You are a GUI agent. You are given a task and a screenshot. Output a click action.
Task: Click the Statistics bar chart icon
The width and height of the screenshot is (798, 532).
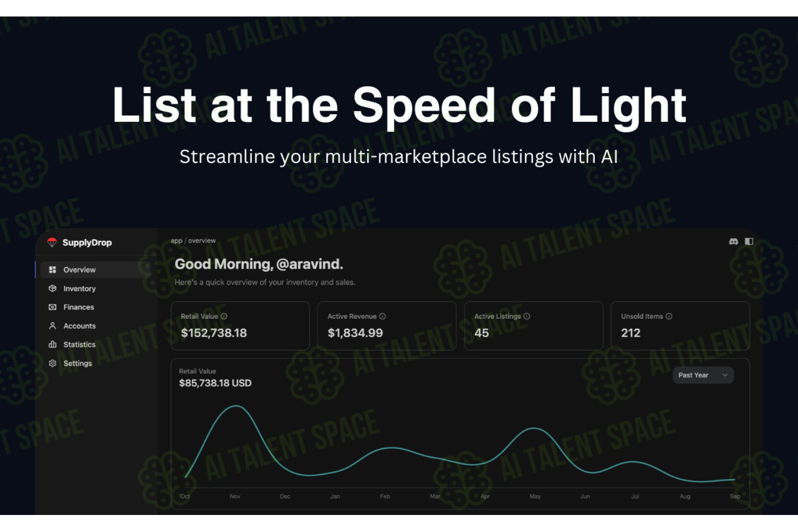[x=52, y=344]
